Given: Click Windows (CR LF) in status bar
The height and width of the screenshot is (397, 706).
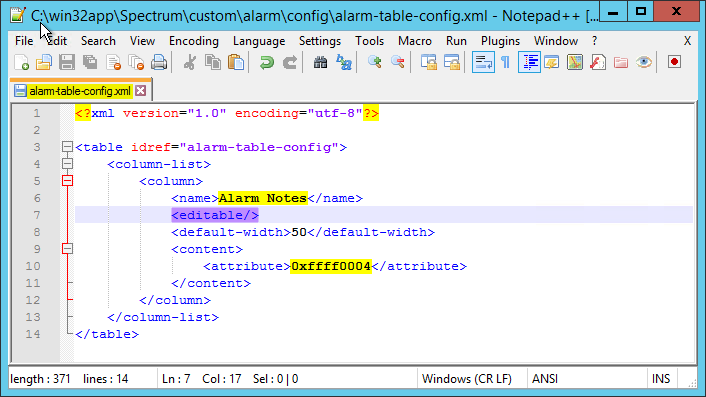Looking at the screenshot, I should click(467, 379).
